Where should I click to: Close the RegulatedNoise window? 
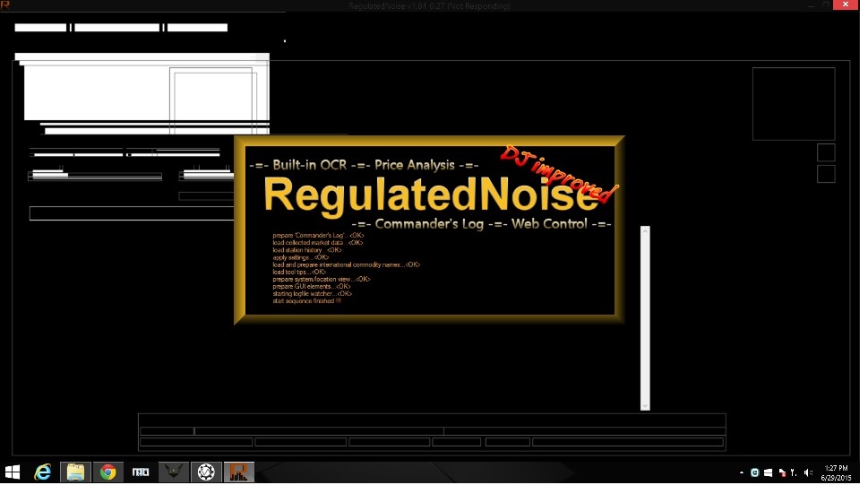[x=846, y=4]
